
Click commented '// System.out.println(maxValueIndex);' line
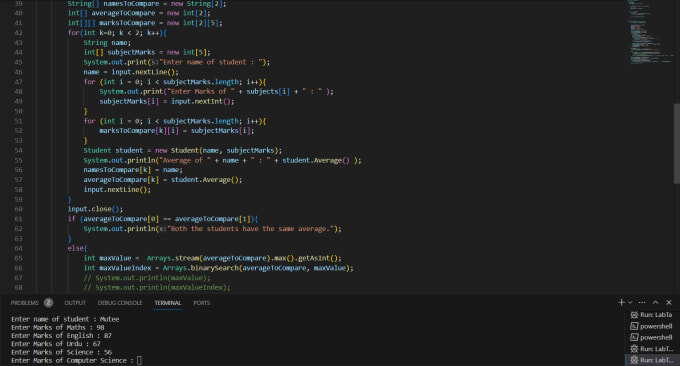click(157, 288)
